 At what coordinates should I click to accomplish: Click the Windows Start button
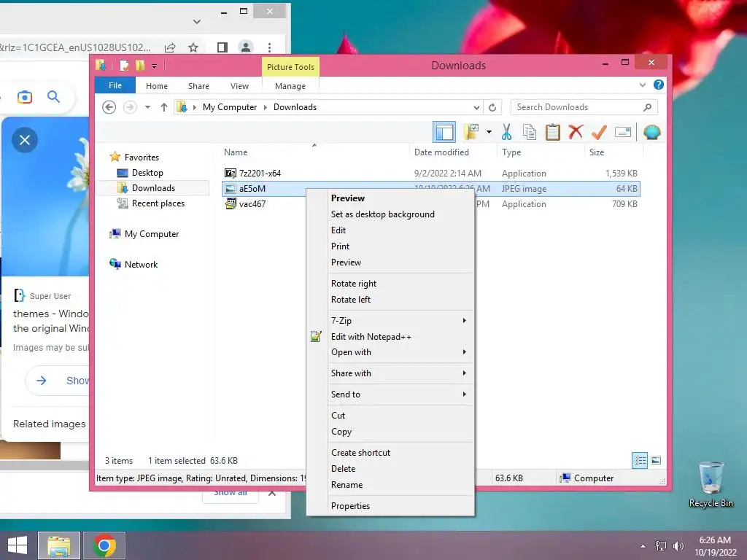[x=18, y=545]
